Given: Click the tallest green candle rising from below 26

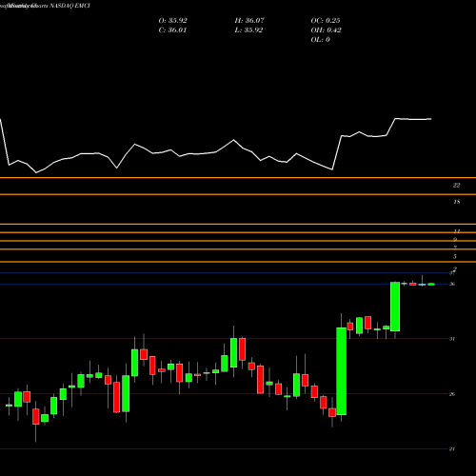Looking at the screenshot, I should pyautogui.click(x=341, y=371).
